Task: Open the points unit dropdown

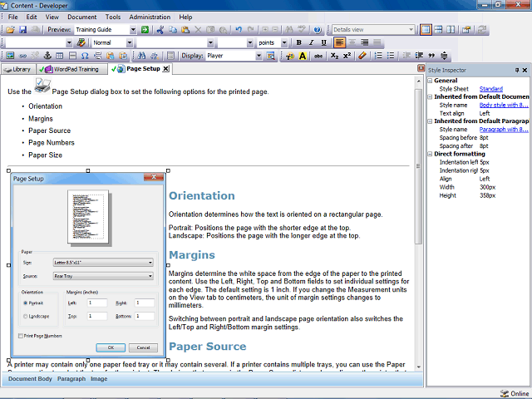Action: click(284, 42)
